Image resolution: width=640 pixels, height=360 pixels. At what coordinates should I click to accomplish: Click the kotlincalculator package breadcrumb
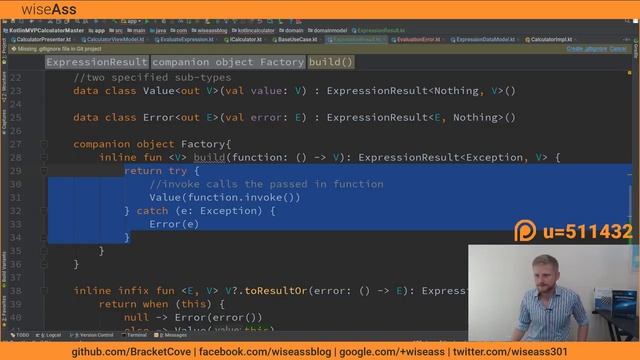click(253, 31)
